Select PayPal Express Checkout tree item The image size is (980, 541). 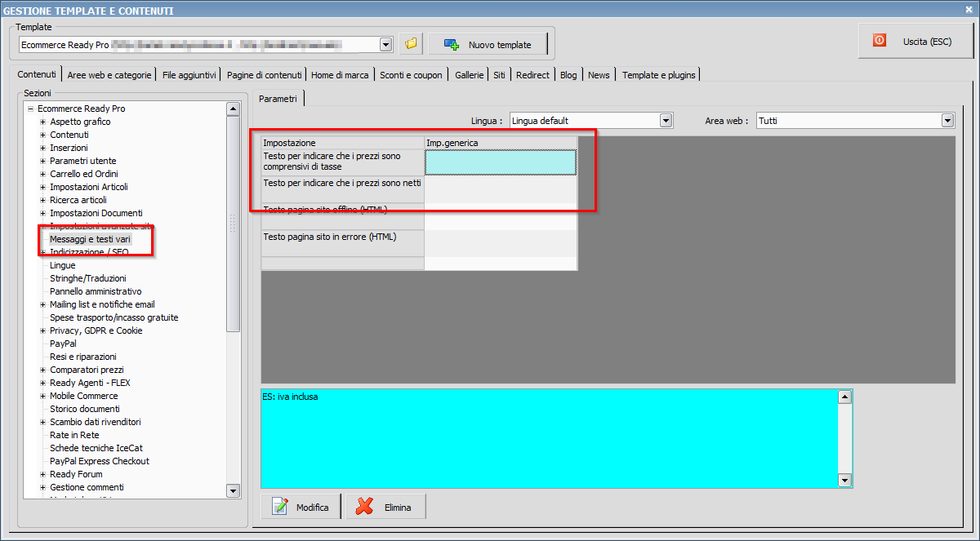(x=99, y=461)
